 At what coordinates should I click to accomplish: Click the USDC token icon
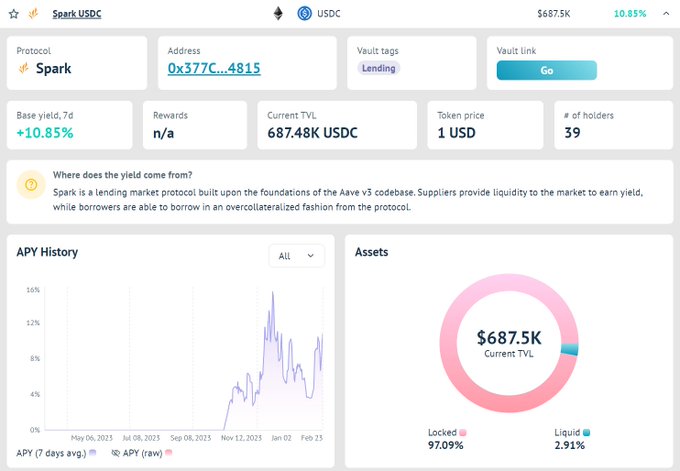tap(304, 14)
